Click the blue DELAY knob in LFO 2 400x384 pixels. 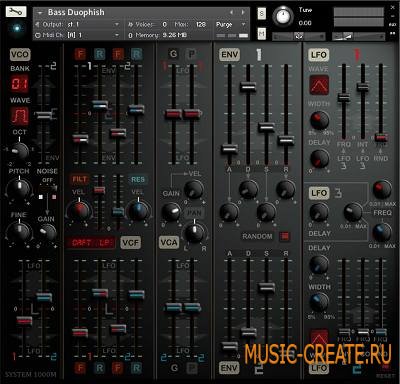click(319, 265)
